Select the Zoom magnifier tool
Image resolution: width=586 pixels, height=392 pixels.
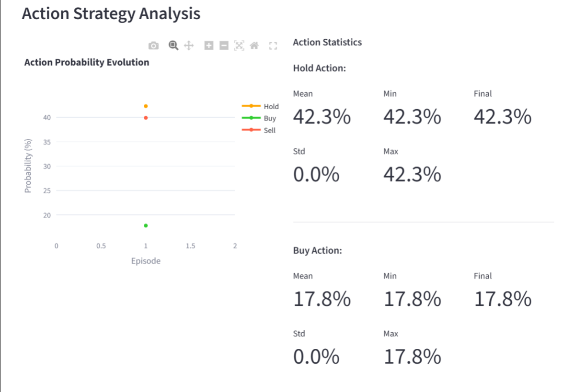pyautogui.click(x=173, y=45)
